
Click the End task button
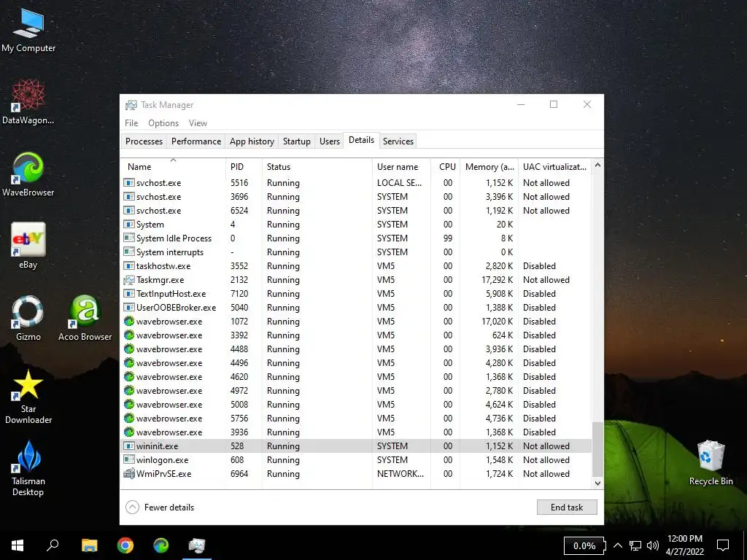567,507
